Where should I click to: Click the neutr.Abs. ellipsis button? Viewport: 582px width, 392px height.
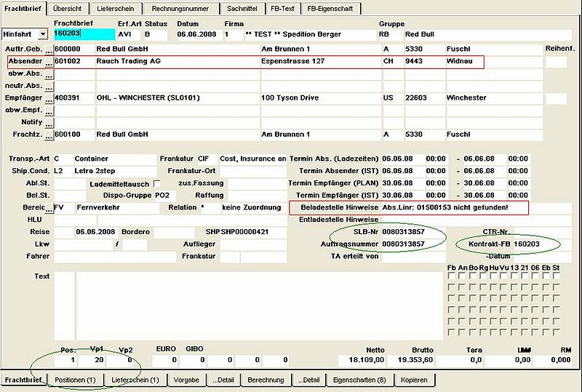tap(49, 87)
